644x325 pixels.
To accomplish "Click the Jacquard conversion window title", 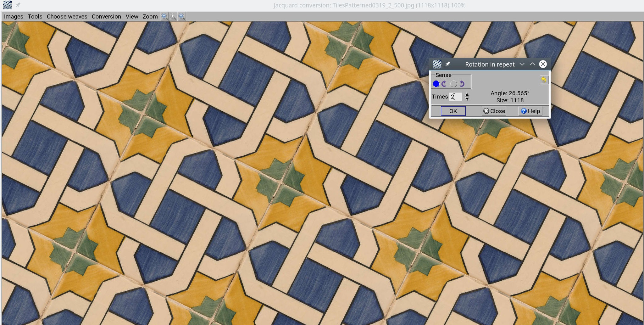I will [x=369, y=5].
